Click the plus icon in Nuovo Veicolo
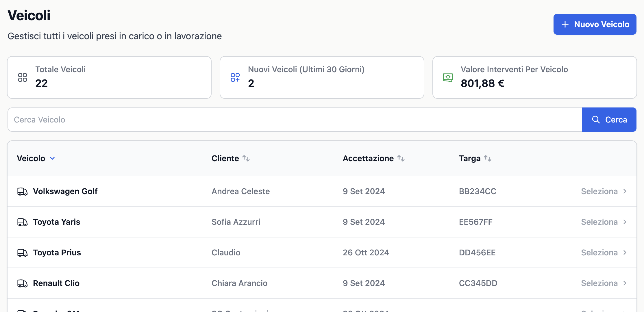644x312 pixels. [x=565, y=24]
